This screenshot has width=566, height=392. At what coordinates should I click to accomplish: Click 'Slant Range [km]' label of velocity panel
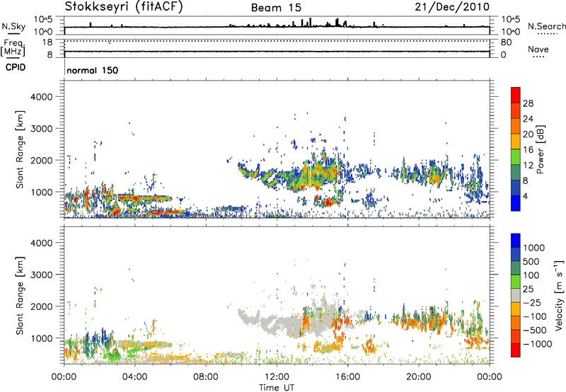[x=20, y=296]
